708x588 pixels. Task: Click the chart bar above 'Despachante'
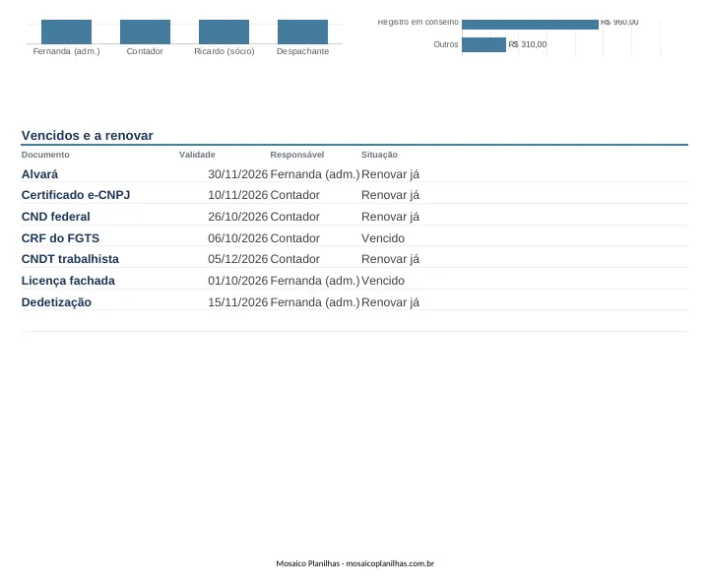click(x=302, y=32)
